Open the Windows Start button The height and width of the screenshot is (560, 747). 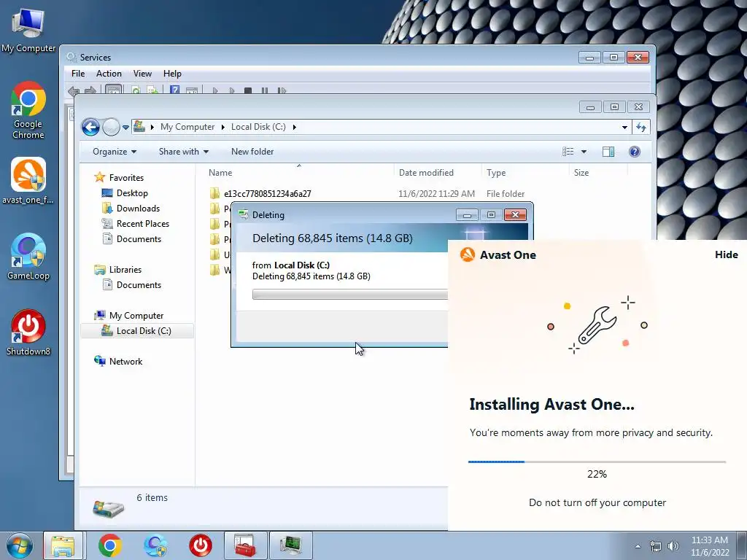click(x=20, y=545)
